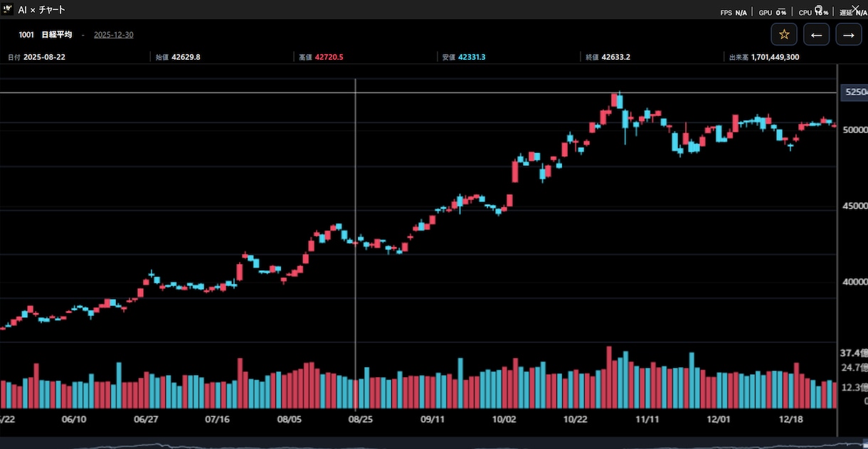This screenshot has width=868, height=449.
Task: Click the 08/05 date axis label
Action: coord(289,420)
